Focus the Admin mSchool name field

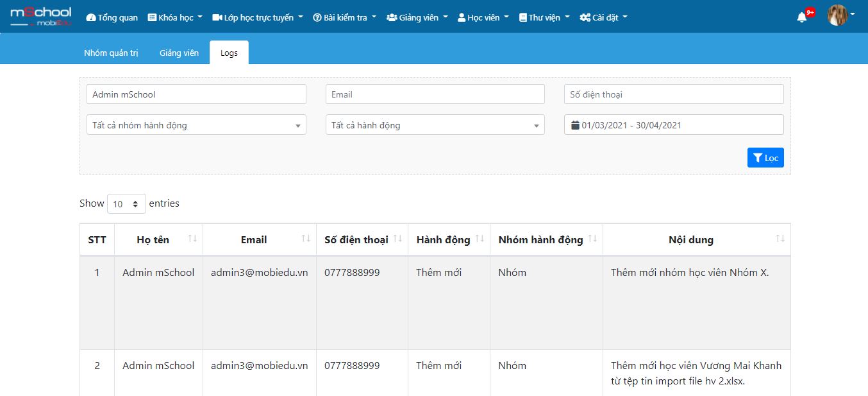(x=196, y=94)
